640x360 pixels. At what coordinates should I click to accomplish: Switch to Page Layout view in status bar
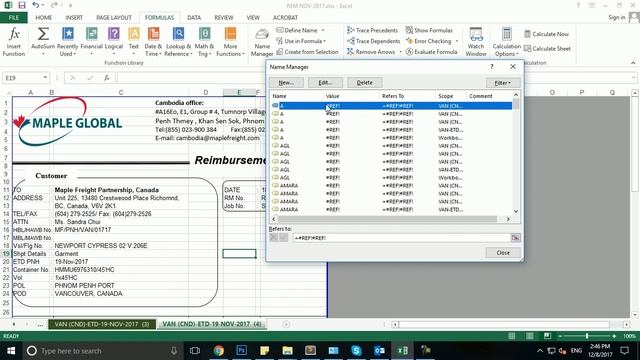[529, 336]
